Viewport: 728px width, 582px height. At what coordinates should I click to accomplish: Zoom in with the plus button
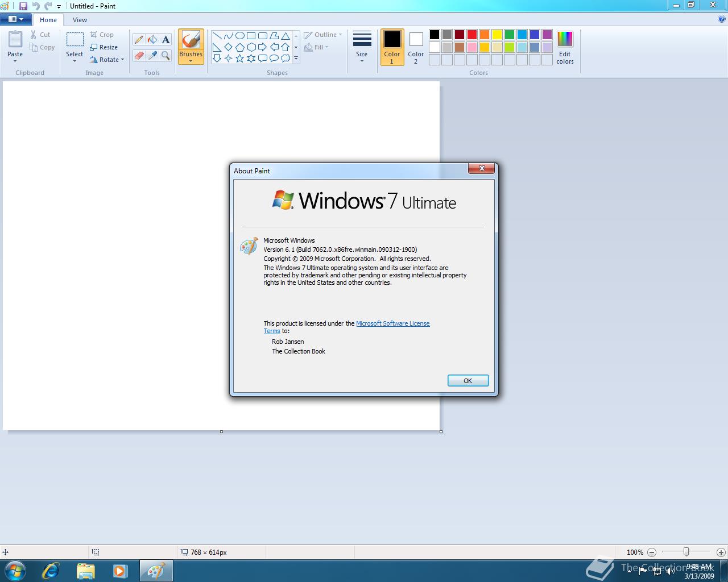point(721,552)
